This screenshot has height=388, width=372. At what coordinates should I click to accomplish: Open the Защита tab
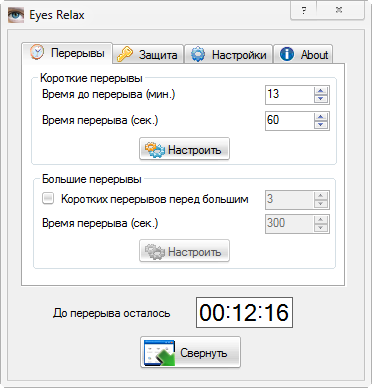(148, 54)
